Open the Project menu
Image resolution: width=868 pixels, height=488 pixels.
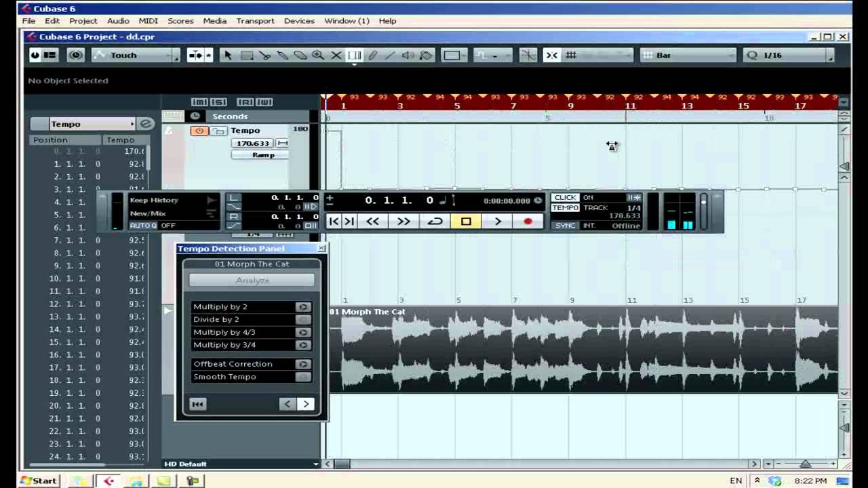[x=83, y=20]
